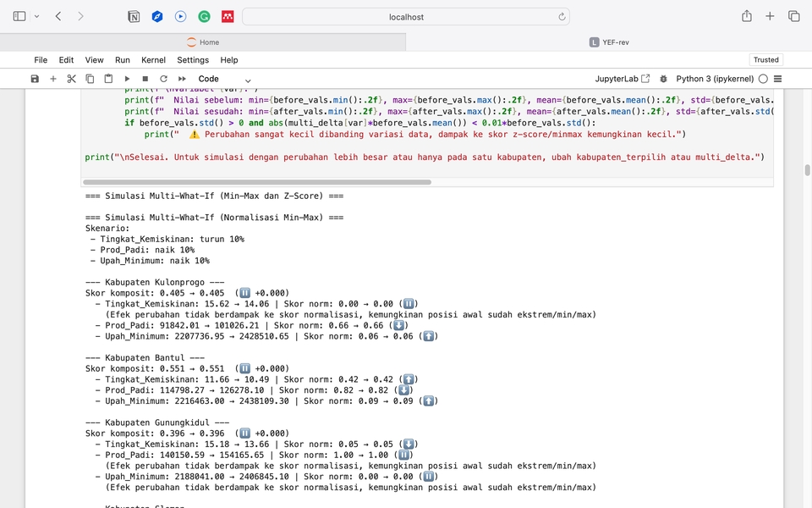This screenshot has width=812, height=508.
Task: Save the notebook with the floppy disk icon
Action: [x=35, y=79]
